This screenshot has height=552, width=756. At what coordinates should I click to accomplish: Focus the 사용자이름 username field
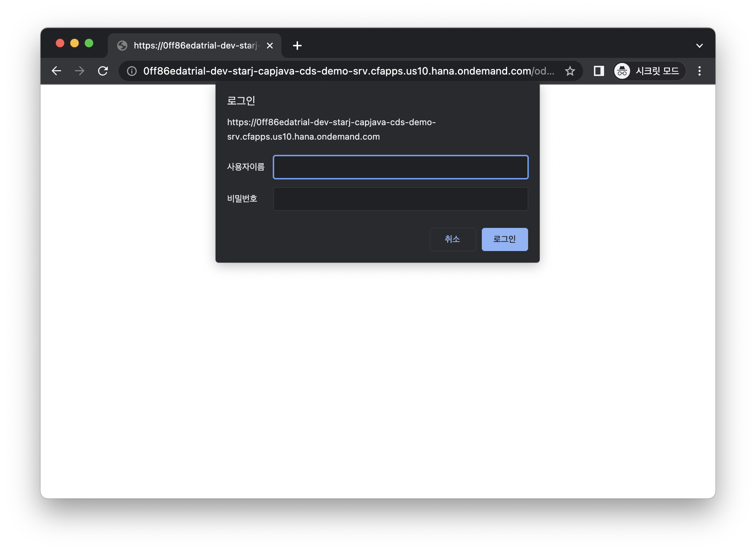pos(400,167)
